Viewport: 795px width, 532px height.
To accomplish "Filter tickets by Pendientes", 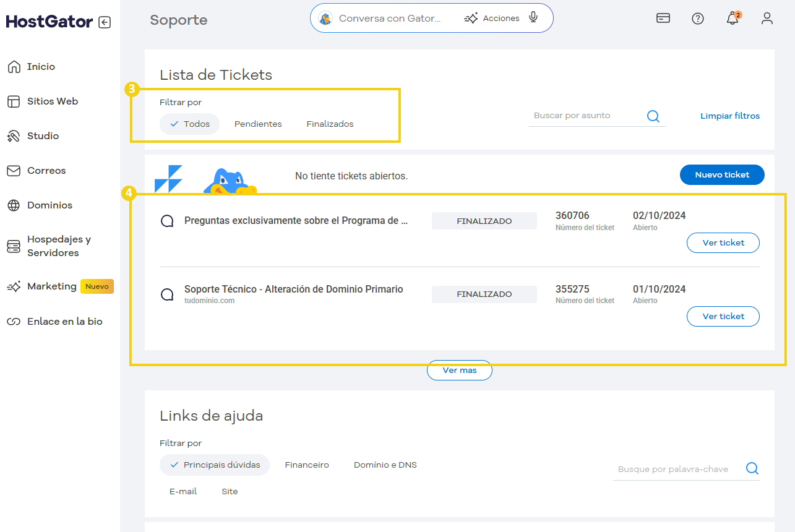I will pos(258,124).
